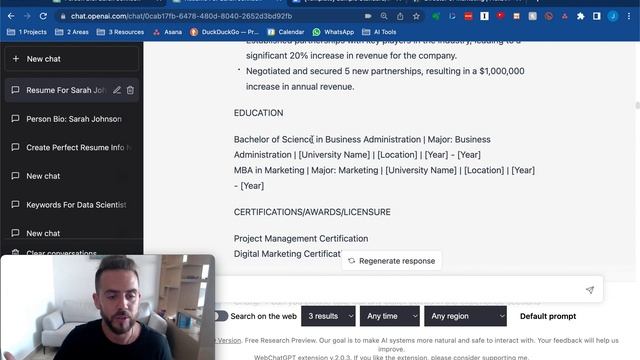
Task: Click the Project Management Certification line
Action: tap(301, 238)
